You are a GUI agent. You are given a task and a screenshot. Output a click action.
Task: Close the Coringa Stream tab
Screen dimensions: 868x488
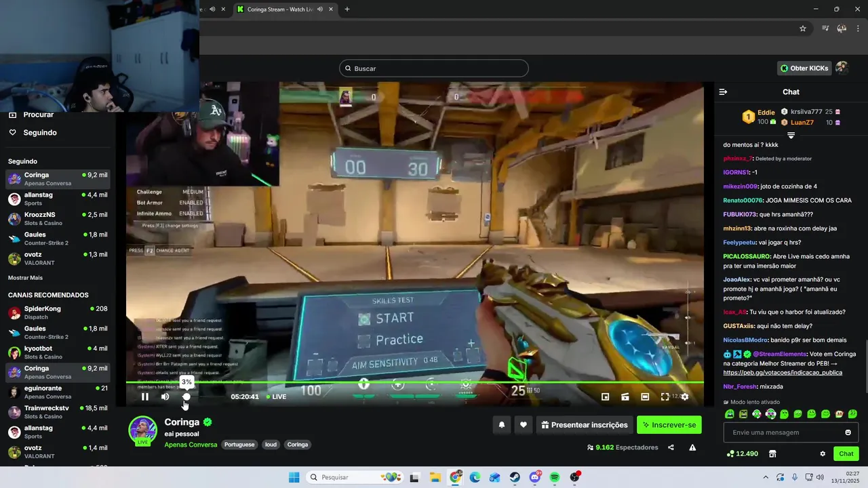pos(330,9)
